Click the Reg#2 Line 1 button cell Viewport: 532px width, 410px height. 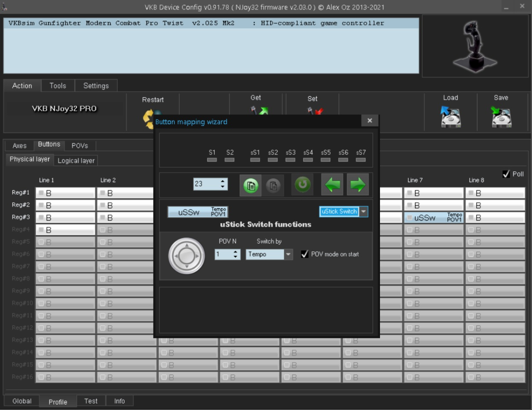(x=66, y=205)
